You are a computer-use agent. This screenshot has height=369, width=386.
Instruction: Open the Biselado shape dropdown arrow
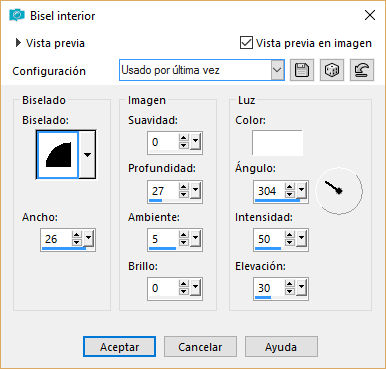pyautogui.click(x=87, y=155)
